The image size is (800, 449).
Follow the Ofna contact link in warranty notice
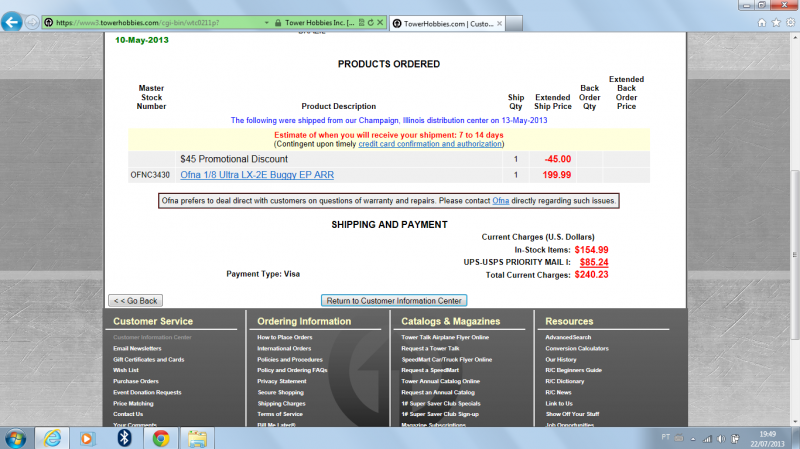[x=501, y=201]
